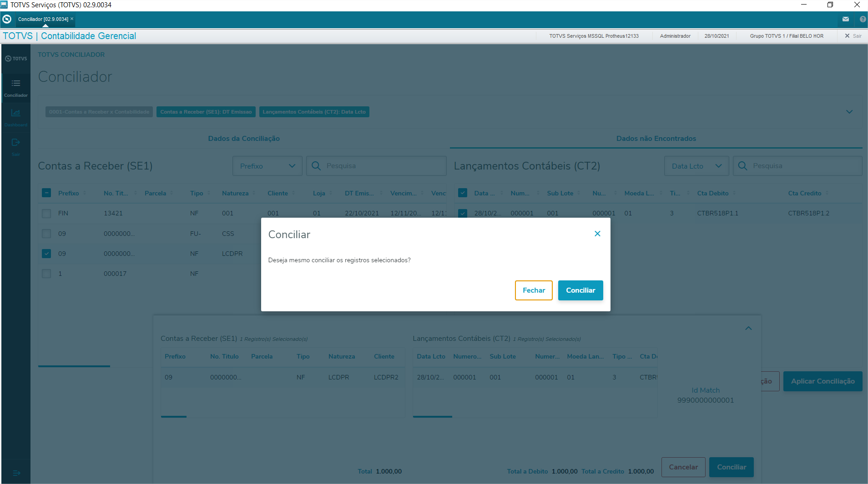
Task: Collapse the selected records panel chevron
Action: pyautogui.click(x=748, y=328)
